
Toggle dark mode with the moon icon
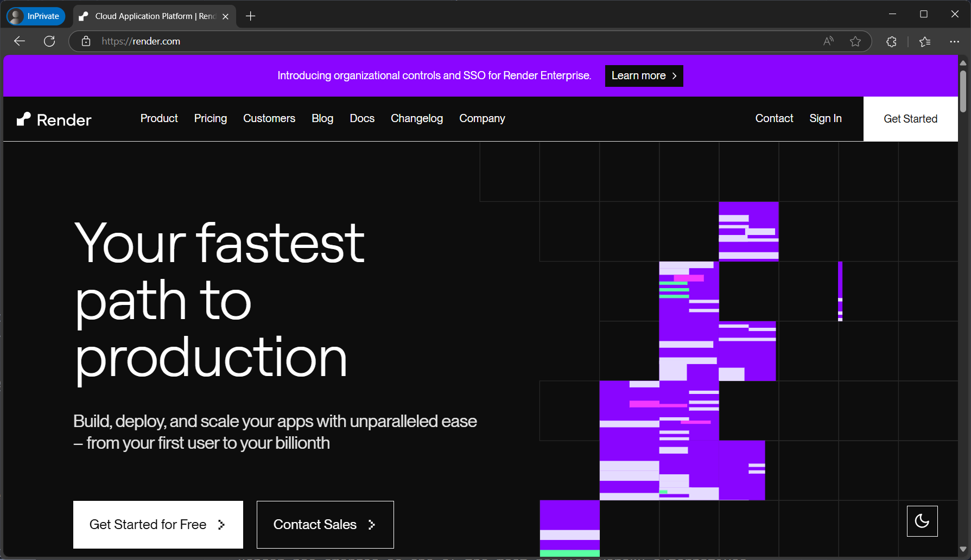922,521
